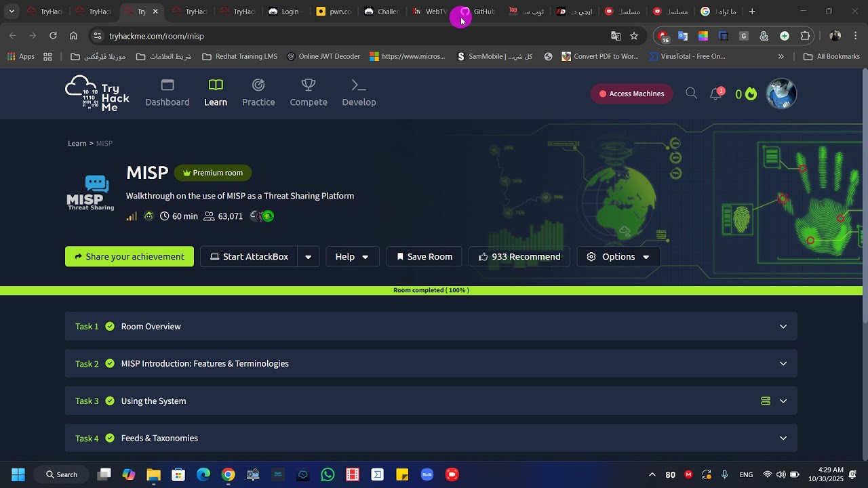
Task: Open File Explorer from taskbar
Action: (153, 474)
